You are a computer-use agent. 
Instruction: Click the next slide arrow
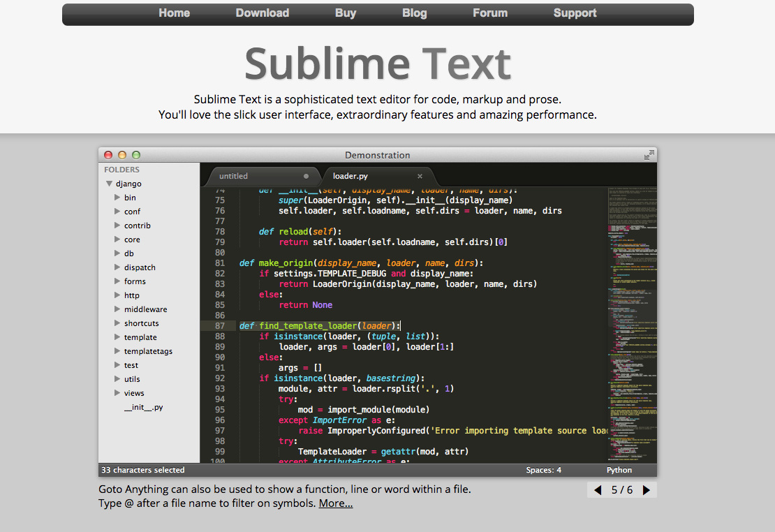[x=647, y=490]
